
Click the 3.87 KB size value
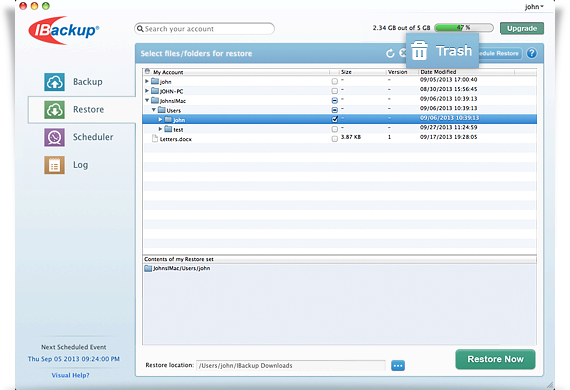351,137
